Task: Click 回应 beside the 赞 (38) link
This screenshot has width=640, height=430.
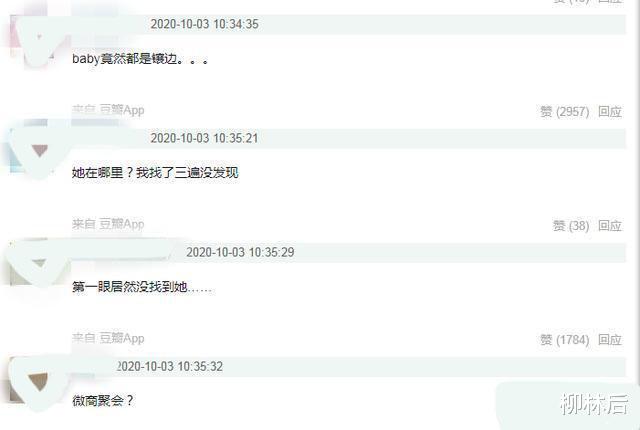Action: pos(610,226)
